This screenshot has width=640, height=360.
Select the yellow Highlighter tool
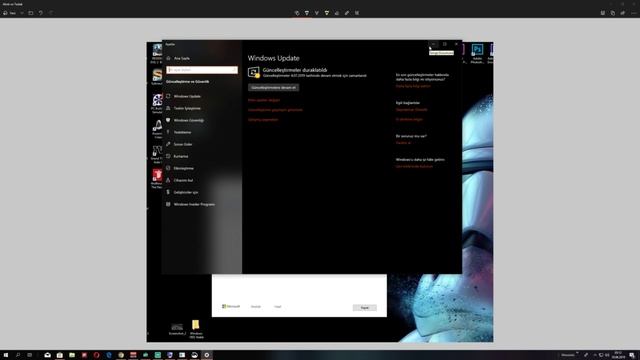327,13
